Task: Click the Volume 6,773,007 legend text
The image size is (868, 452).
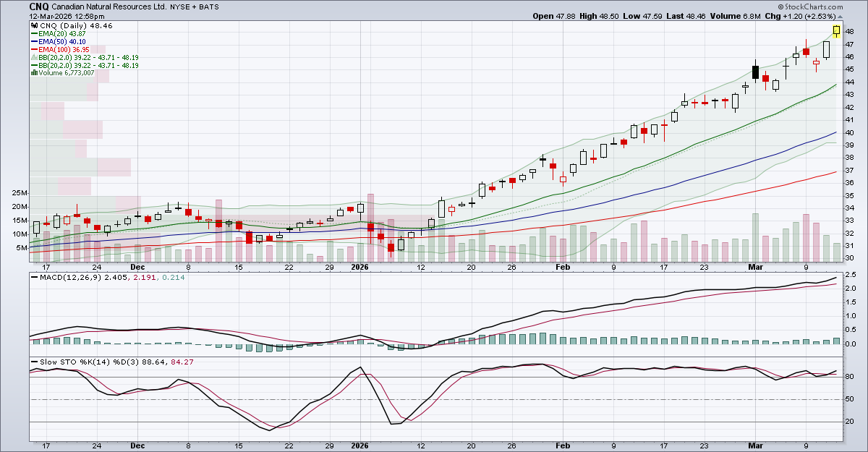Action: pos(67,73)
